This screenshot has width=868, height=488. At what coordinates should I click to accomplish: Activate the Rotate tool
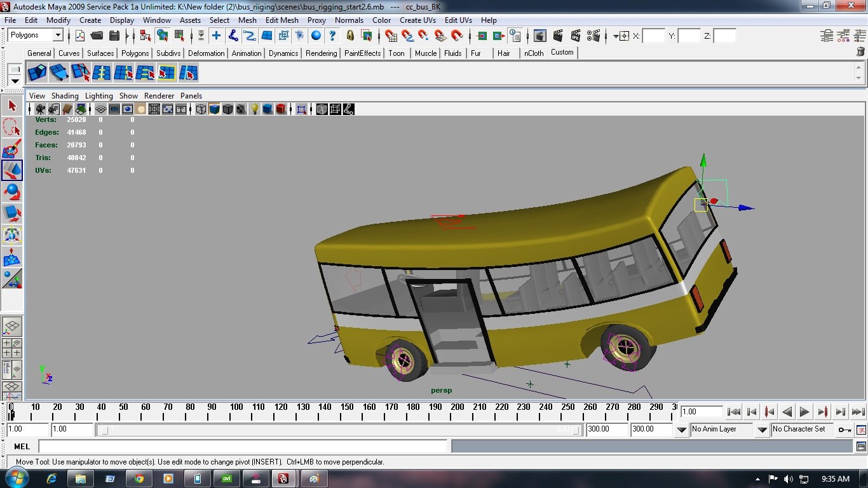pyautogui.click(x=12, y=191)
